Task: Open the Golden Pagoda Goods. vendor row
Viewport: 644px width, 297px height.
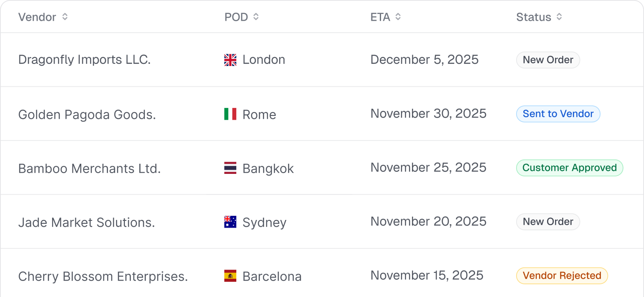Action: click(x=87, y=115)
